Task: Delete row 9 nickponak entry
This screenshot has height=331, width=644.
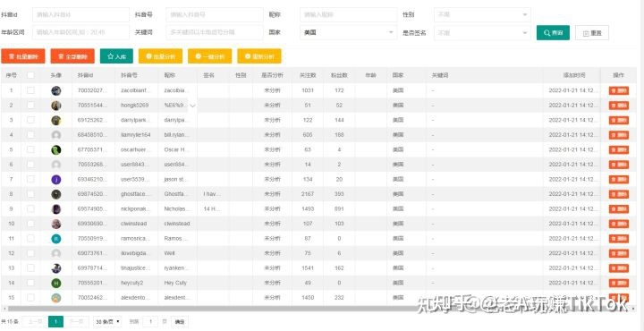Action: [619, 209]
